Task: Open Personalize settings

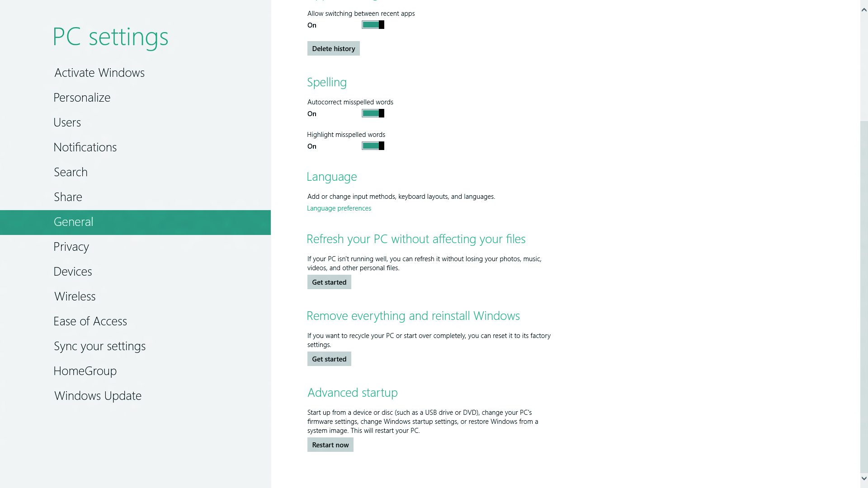Action: coord(82,98)
